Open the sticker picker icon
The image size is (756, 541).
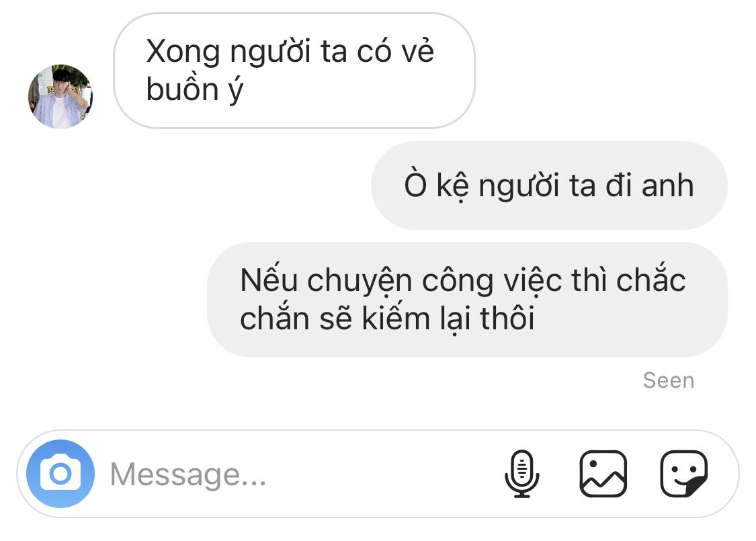[683, 474]
